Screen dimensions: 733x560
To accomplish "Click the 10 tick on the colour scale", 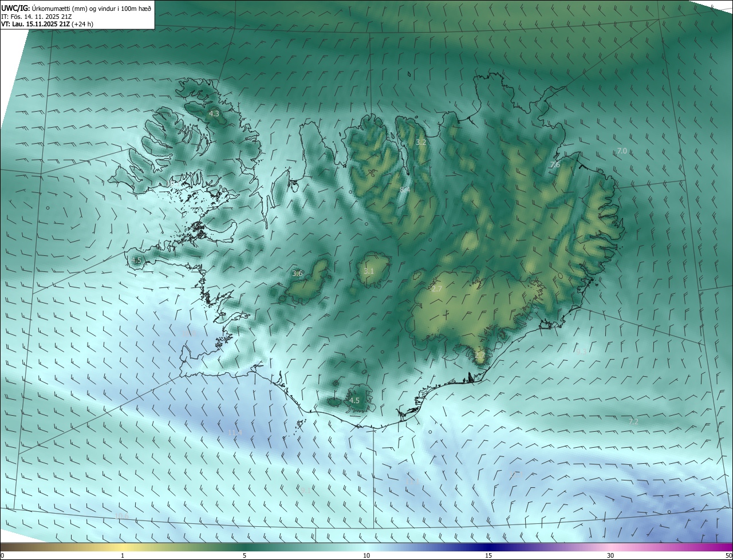I will tap(366, 555).
